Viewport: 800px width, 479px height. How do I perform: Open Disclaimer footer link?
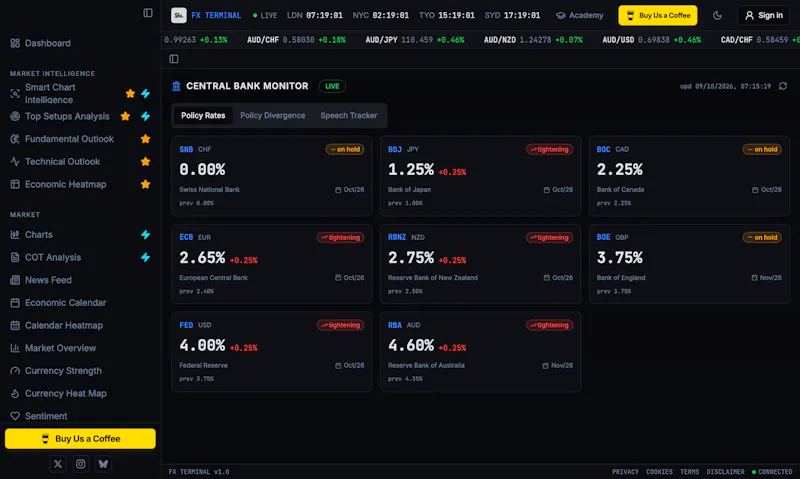tap(725, 472)
